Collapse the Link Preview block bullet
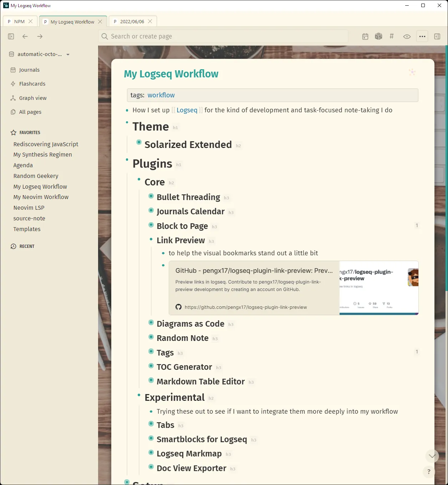The image size is (448, 485). [x=151, y=239]
